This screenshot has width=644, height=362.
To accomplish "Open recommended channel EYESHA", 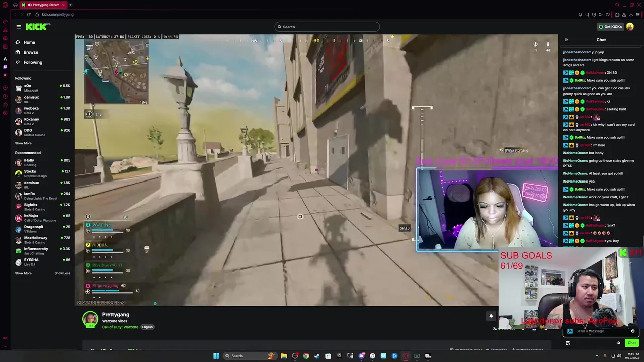I will coord(43,262).
